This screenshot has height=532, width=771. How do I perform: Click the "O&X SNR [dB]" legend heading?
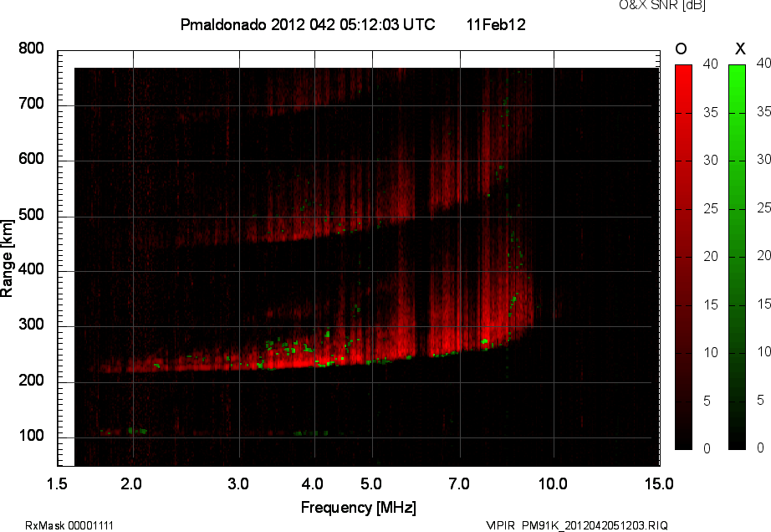(x=650, y=5)
